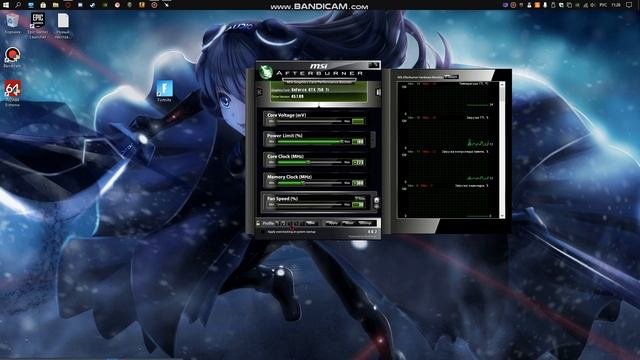Open the File Explorer taskbar icon
Image resolution: width=640 pixels, height=360 pixels.
click(x=56, y=5)
